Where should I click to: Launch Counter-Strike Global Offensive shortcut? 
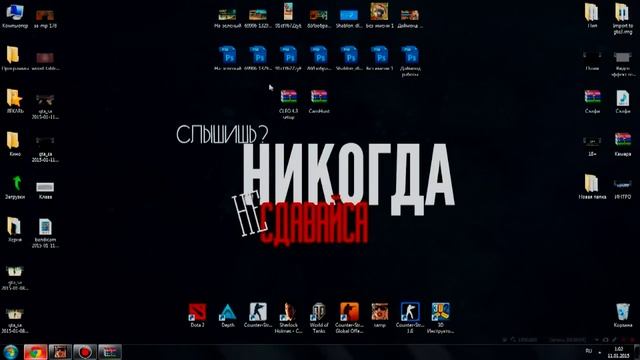349,318
